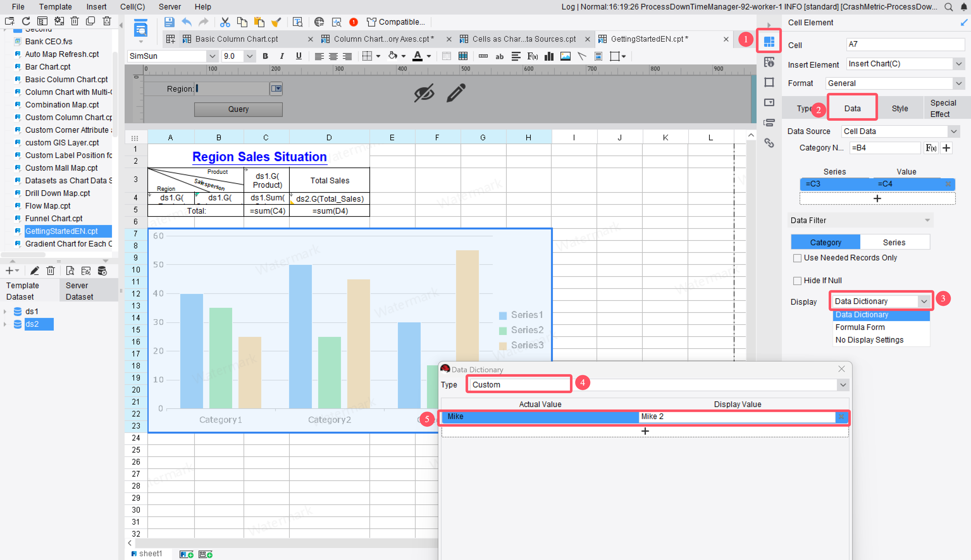Click the Query button
Screen dimensions: 971x560
click(x=238, y=109)
